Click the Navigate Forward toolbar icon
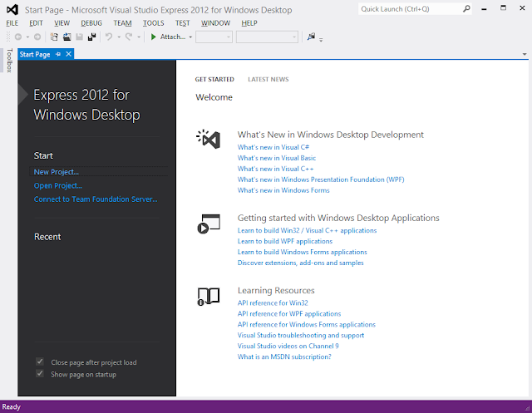Screen dimensions: 532x413 click(37, 37)
